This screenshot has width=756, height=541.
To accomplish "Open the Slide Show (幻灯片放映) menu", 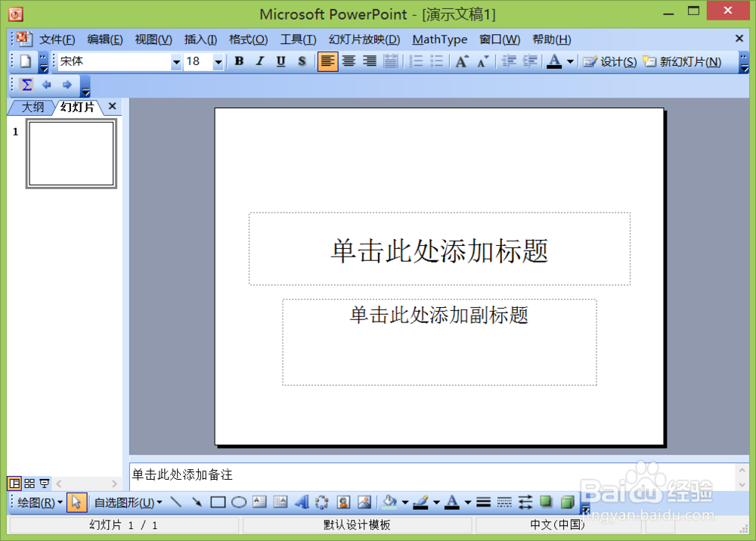I will [x=364, y=39].
